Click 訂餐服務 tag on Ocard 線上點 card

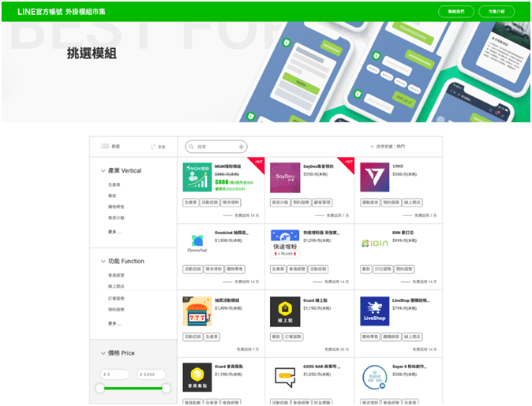click(293, 337)
